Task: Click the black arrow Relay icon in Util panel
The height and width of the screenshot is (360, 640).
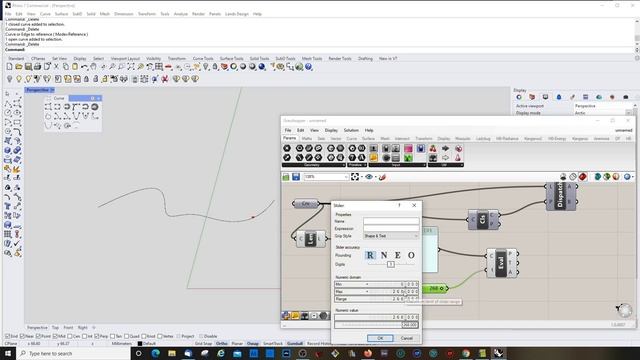Action: [x=445, y=149]
